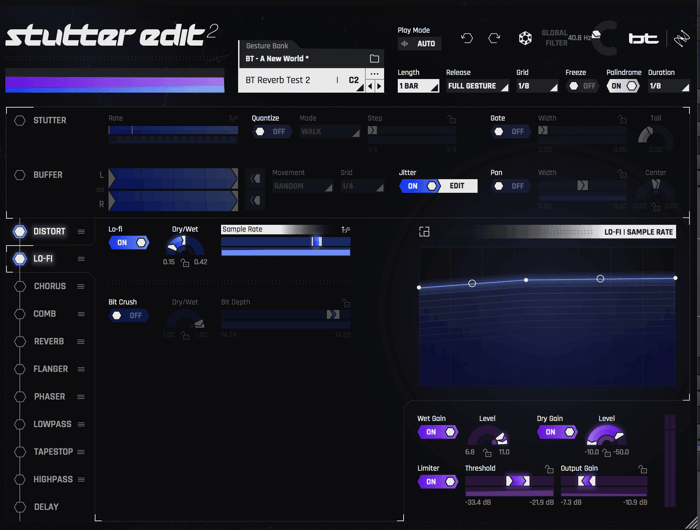Click the Wet Gain Level lock icon
The width and height of the screenshot is (700, 530).
[487, 453]
